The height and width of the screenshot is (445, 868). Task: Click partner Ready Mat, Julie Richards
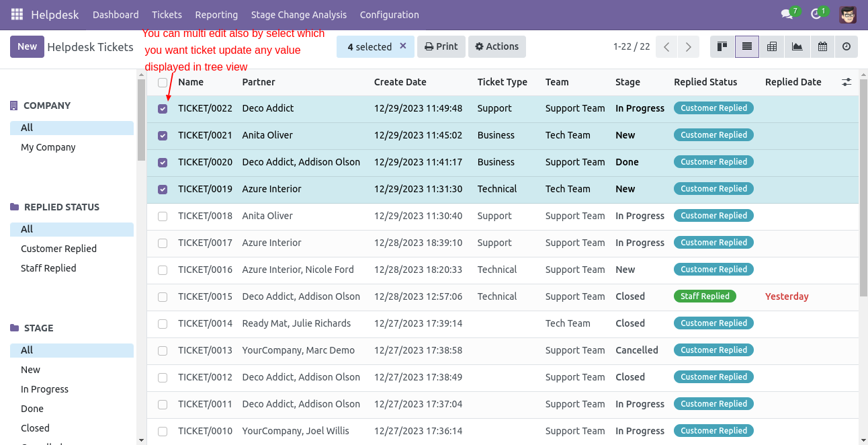click(296, 323)
